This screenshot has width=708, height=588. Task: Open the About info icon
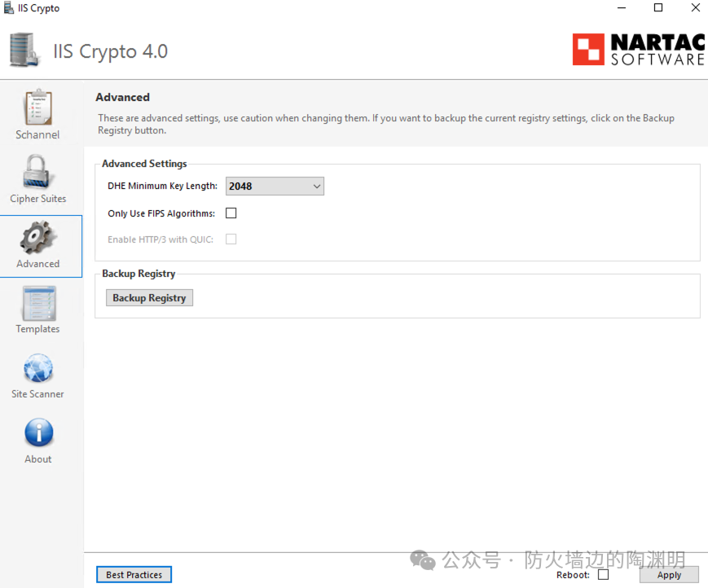37,433
